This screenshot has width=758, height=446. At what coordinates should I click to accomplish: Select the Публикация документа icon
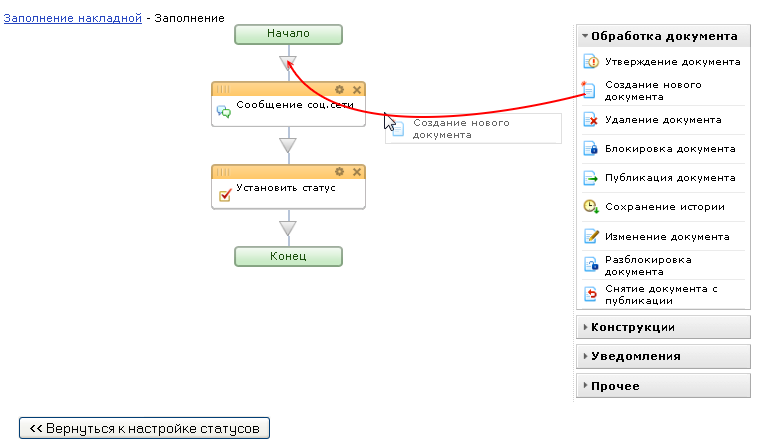click(590, 178)
